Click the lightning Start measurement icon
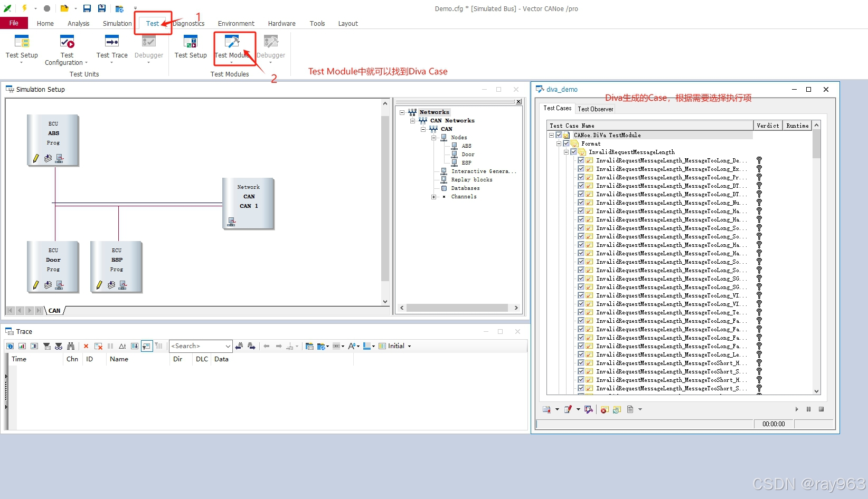This screenshot has height=499, width=868. [x=24, y=8]
